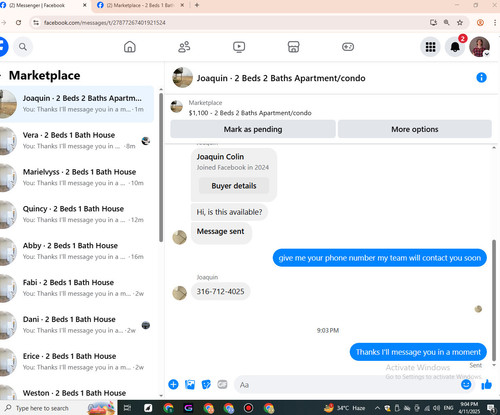Close the Messenger browser tab
The image size is (500, 415).
85,5
